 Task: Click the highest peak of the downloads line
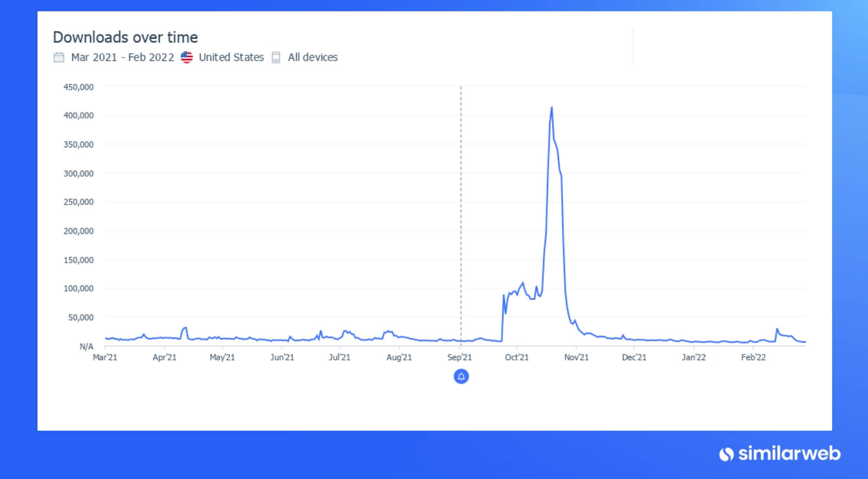click(x=552, y=108)
